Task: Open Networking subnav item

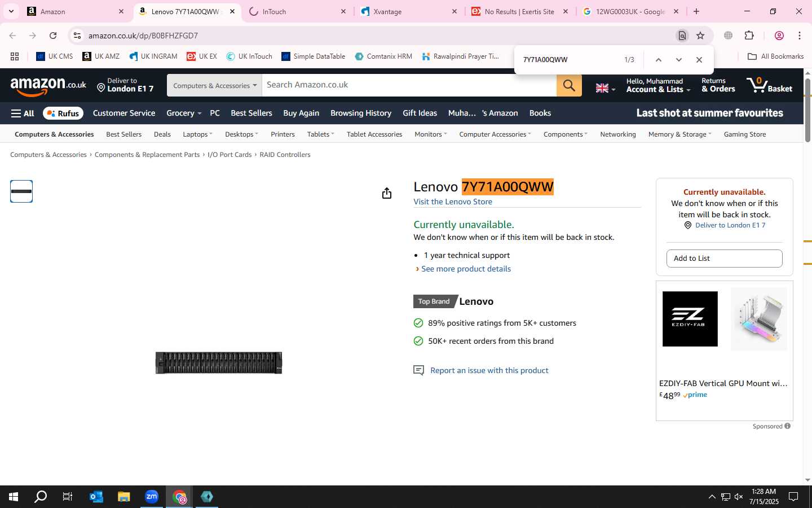Action: click(618, 134)
